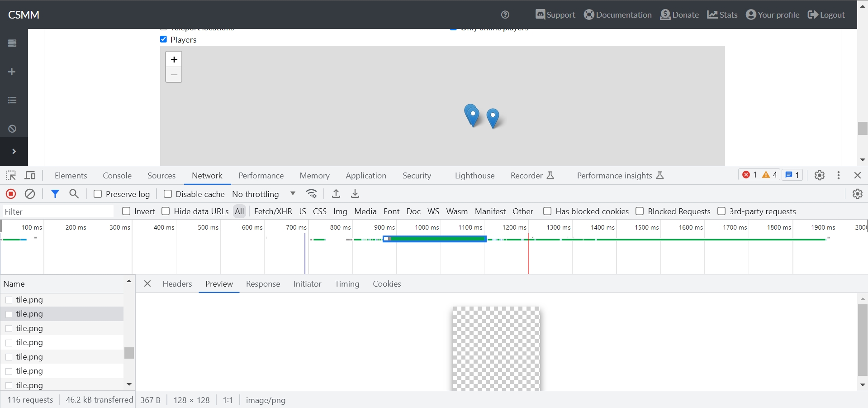Open network conditions wifi icon
The image size is (868, 408).
pyautogui.click(x=312, y=194)
